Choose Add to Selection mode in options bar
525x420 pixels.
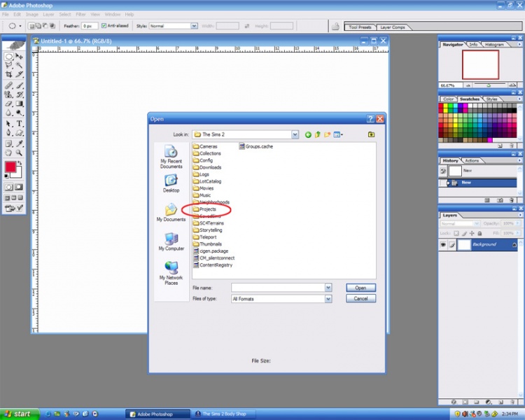[38, 26]
